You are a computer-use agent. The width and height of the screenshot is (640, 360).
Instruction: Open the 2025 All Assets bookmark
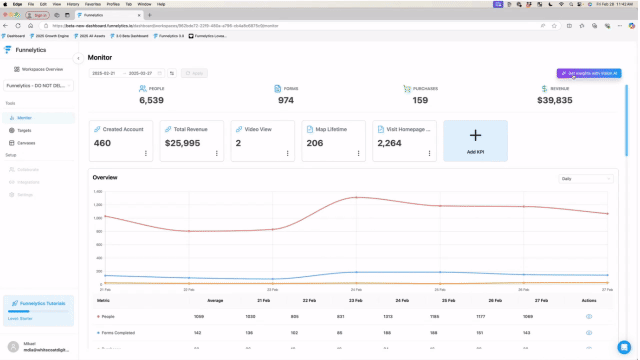click(x=90, y=36)
